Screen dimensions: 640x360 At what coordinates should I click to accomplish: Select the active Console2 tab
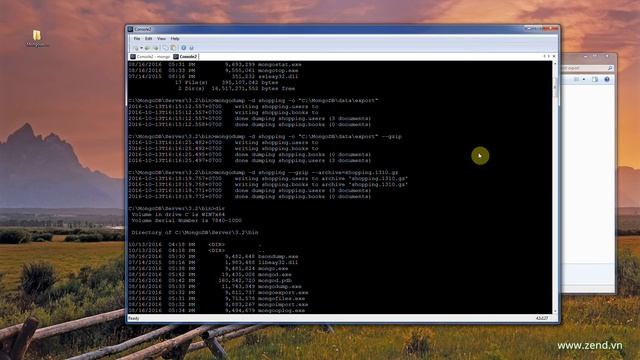tap(185, 56)
